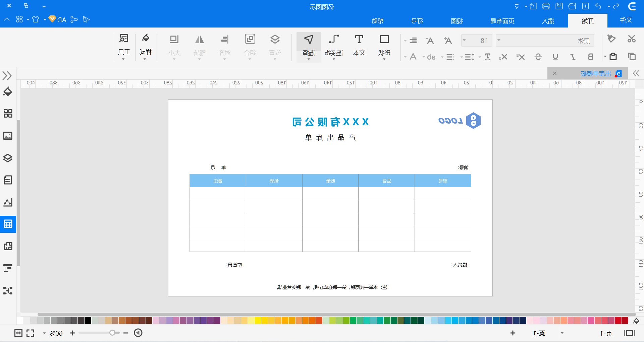Viewport: 644px width, 342px height.
Task: Click the New document plus icon
Action: (586, 6)
